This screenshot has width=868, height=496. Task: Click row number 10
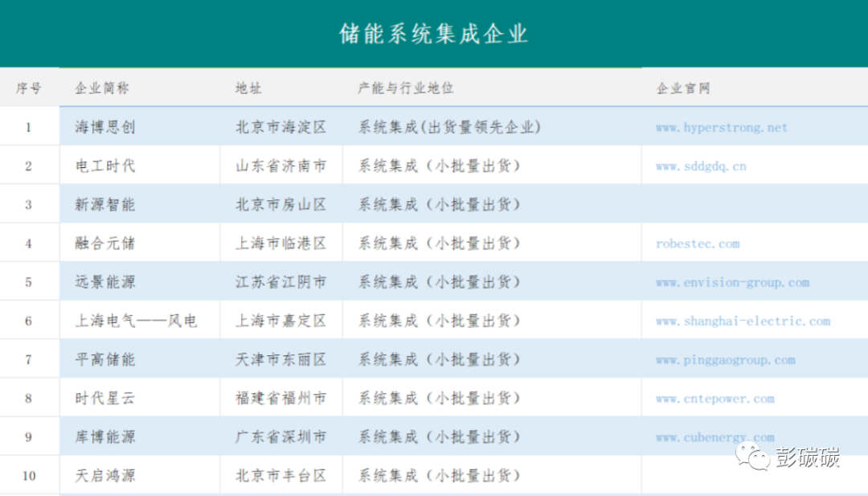[x=29, y=476]
